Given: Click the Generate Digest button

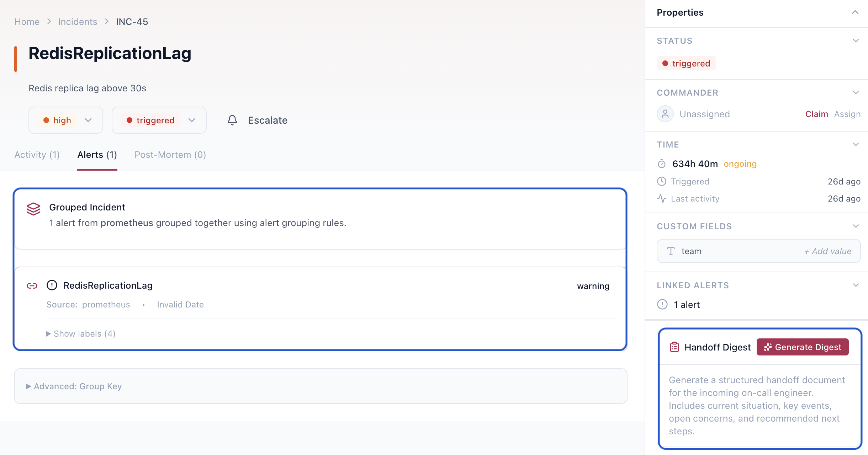Looking at the screenshot, I should [x=803, y=347].
